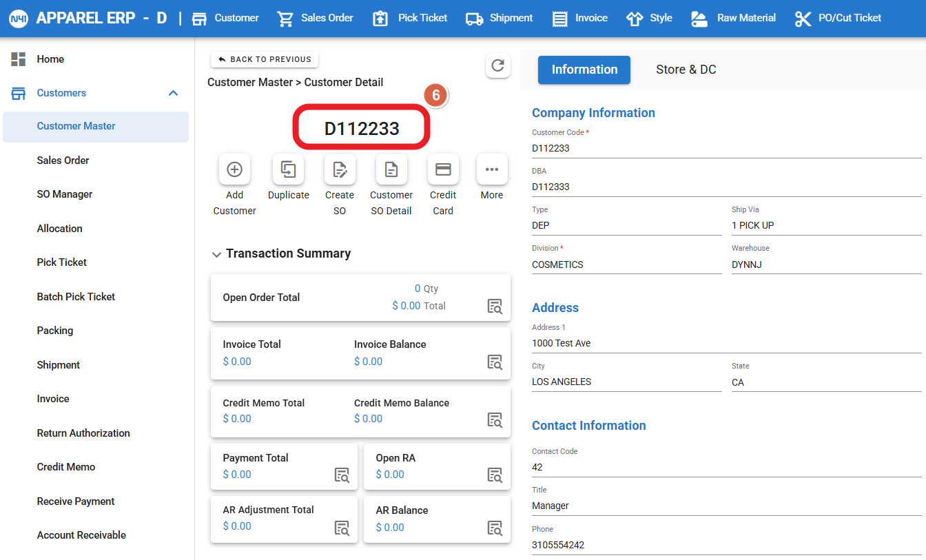Open Pick Ticket in top navigation
This screenshot has height=560, width=926.
tap(410, 19)
